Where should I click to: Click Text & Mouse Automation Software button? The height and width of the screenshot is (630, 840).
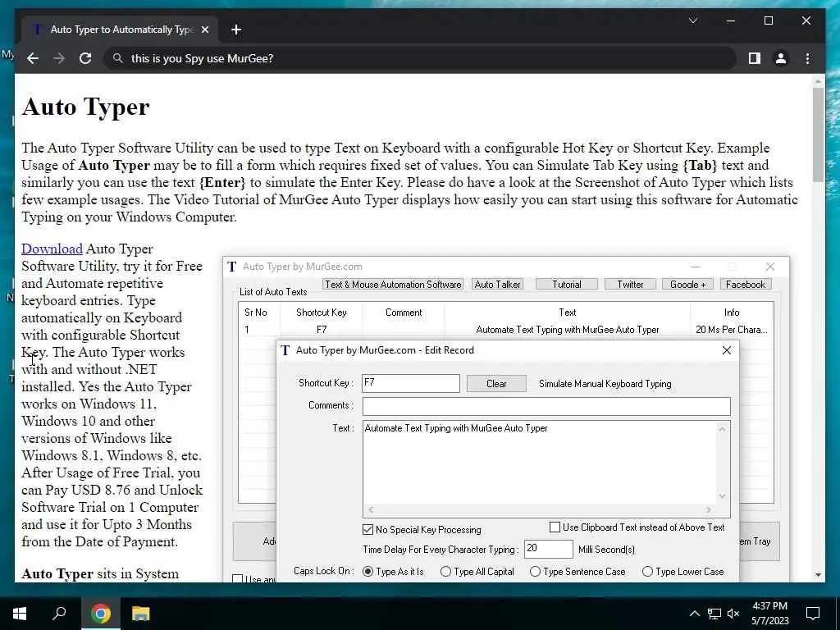393,285
